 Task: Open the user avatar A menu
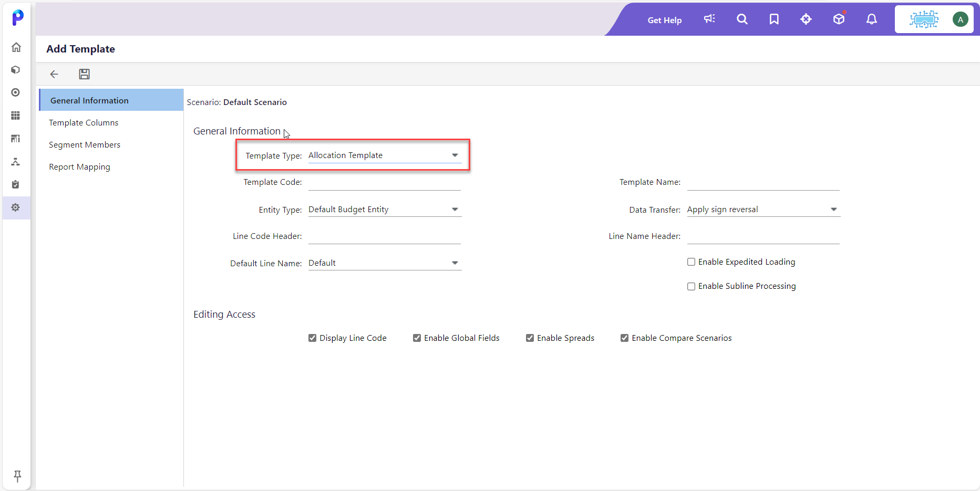pyautogui.click(x=960, y=19)
